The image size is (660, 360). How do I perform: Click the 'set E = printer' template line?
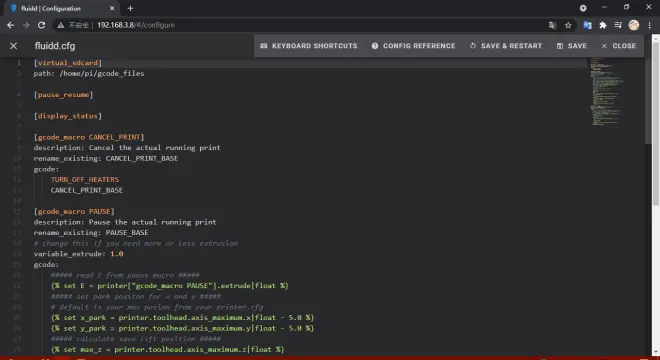coord(170,285)
